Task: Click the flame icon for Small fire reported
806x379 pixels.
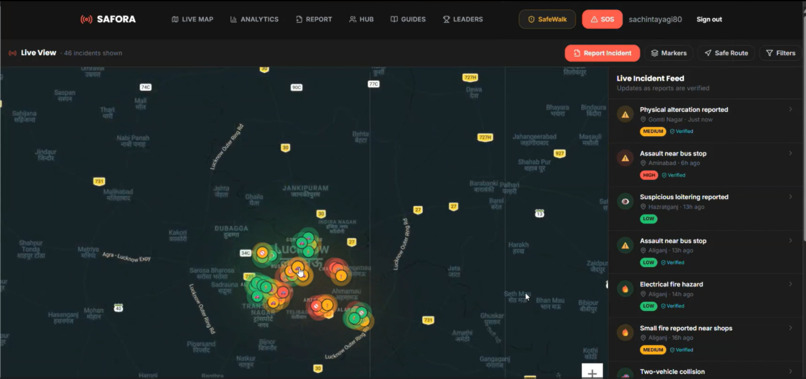Action: [625, 332]
